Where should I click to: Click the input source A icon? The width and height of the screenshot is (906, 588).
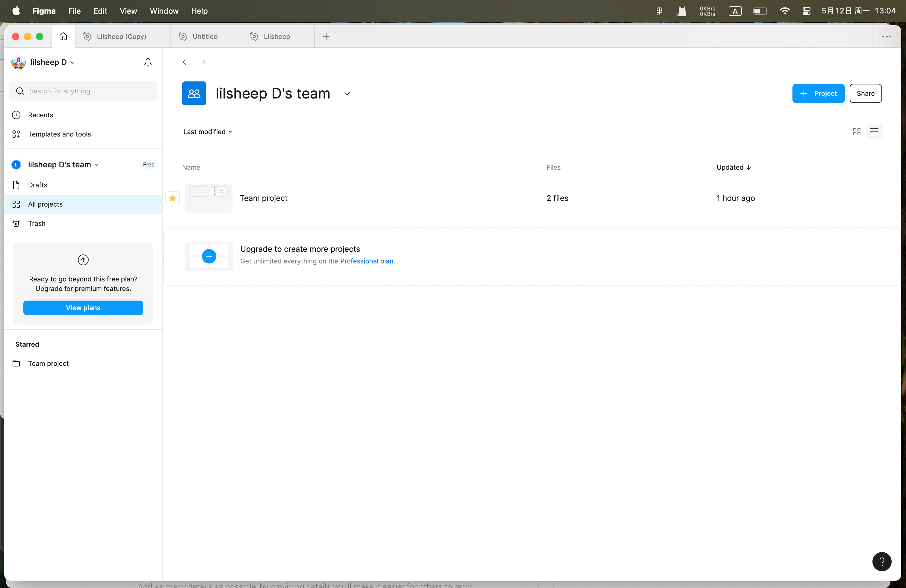[x=735, y=11]
